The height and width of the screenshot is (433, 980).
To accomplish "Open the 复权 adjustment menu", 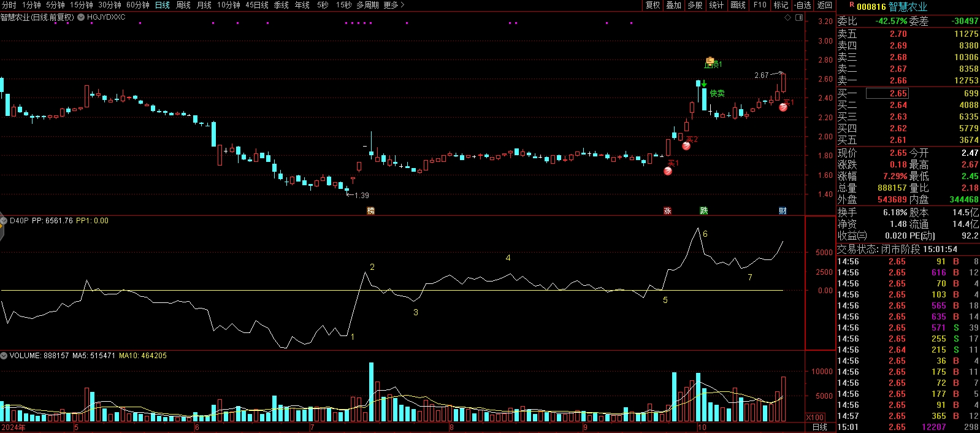I will click(x=653, y=5).
